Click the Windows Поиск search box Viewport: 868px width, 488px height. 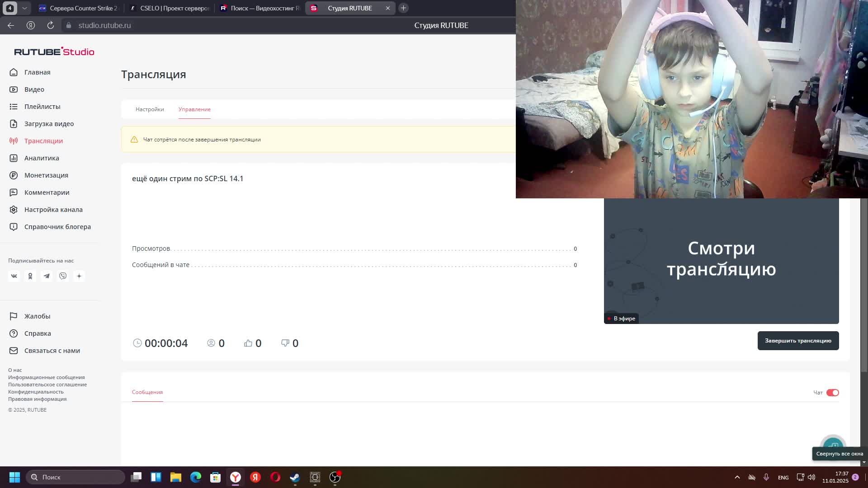click(x=75, y=477)
